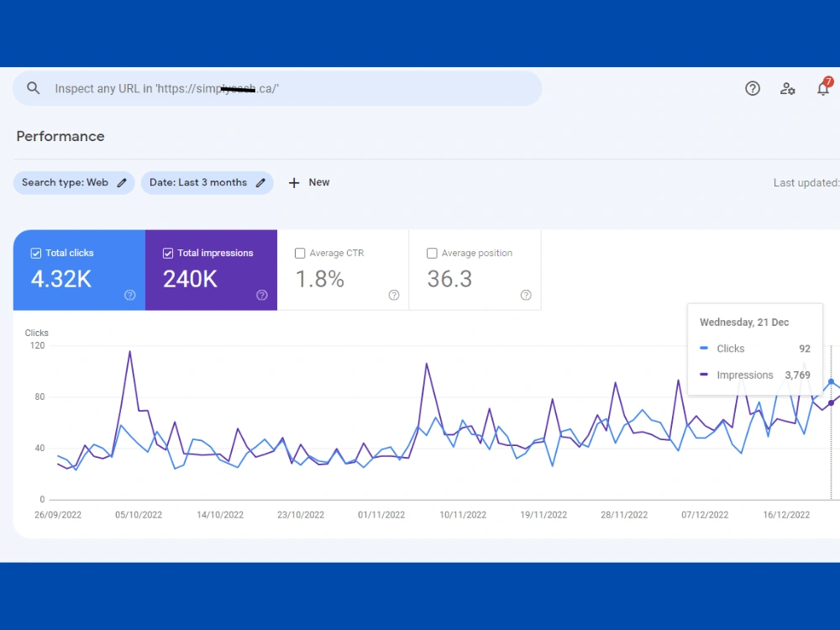Click the Last updated text

pyautogui.click(x=806, y=182)
